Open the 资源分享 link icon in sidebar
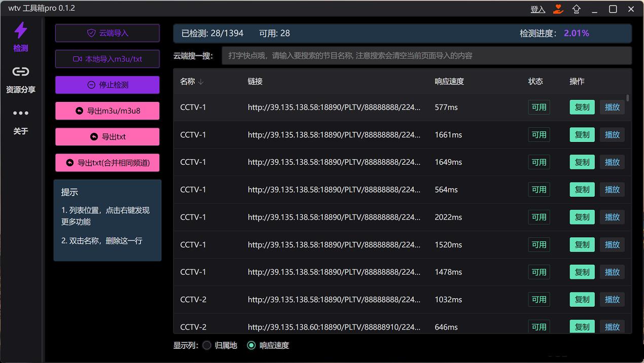 tap(21, 72)
